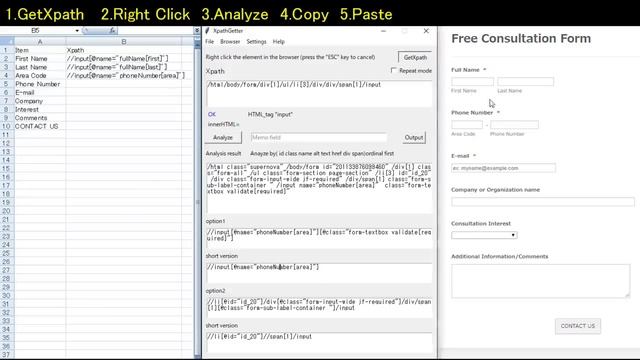The width and height of the screenshot is (640, 360).
Task: Click the Area Code form field
Action: (467, 125)
